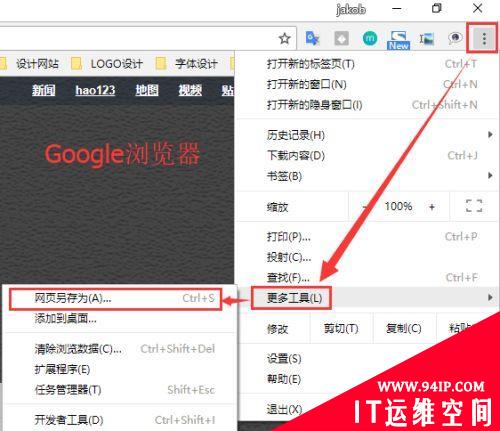This screenshot has height=431, width=500.
Task: Expand the 更多工具(L) submenu
Action: (x=368, y=297)
